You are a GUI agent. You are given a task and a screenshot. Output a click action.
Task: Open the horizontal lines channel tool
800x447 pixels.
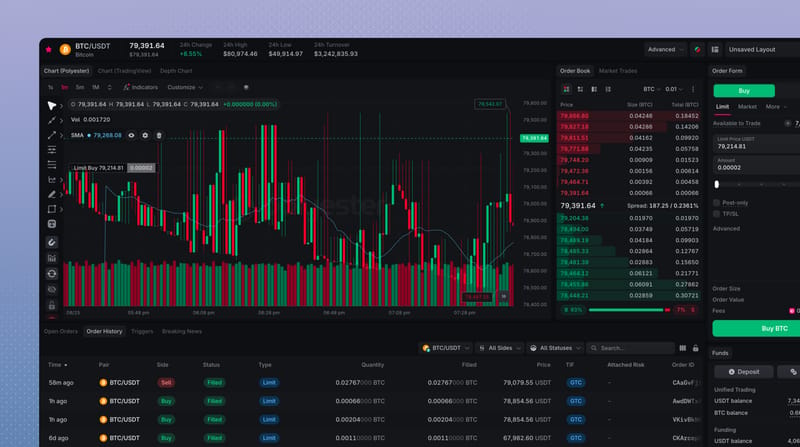52,150
